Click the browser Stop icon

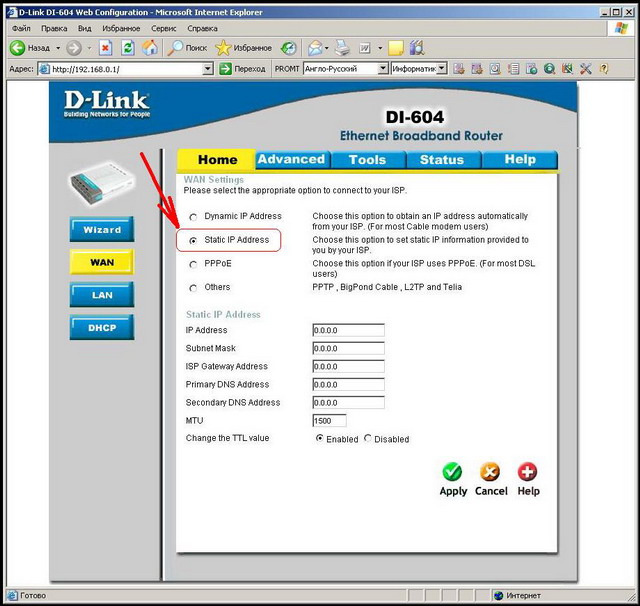click(x=105, y=47)
